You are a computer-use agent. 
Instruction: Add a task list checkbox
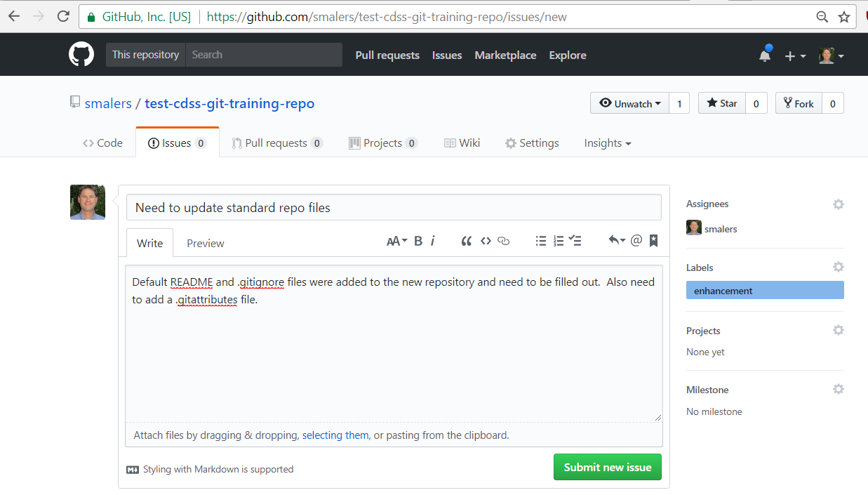(575, 241)
